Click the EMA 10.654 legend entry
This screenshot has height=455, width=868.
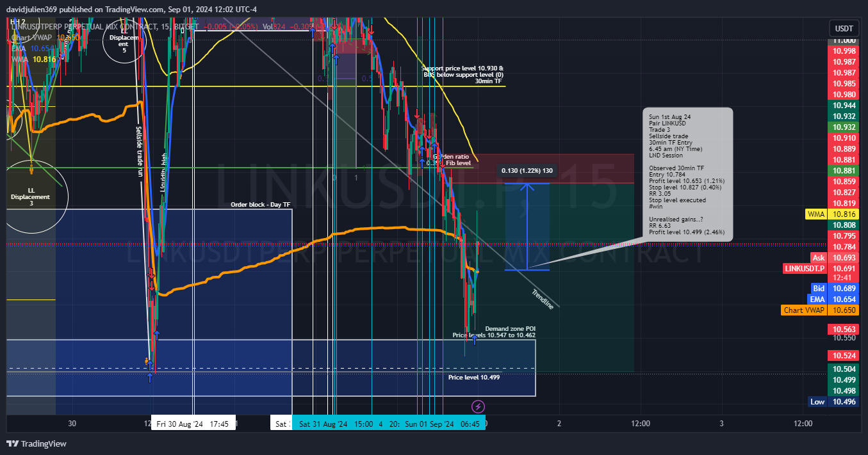click(x=31, y=49)
